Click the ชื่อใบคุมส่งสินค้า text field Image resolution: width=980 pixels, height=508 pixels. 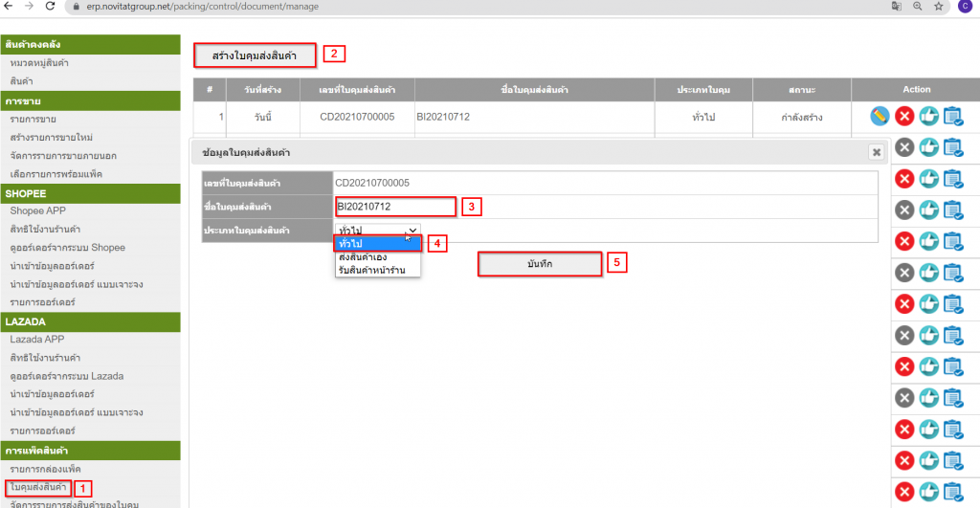click(394, 206)
